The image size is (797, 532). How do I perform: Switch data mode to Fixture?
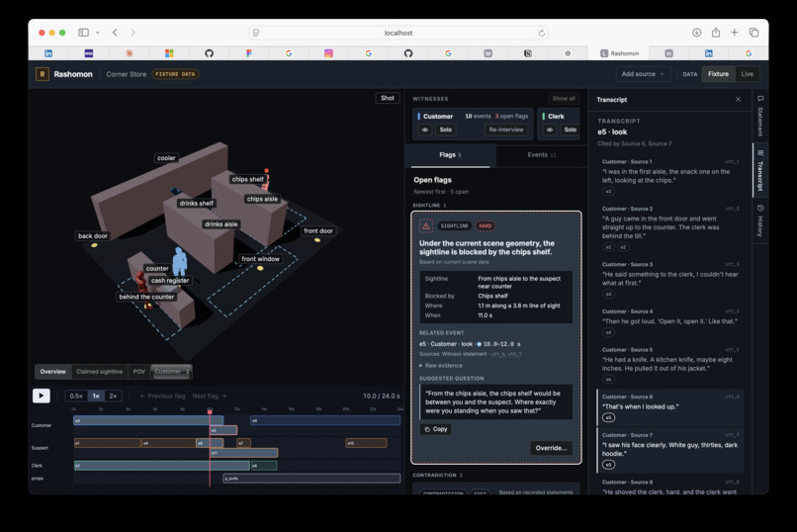pos(718,74)
